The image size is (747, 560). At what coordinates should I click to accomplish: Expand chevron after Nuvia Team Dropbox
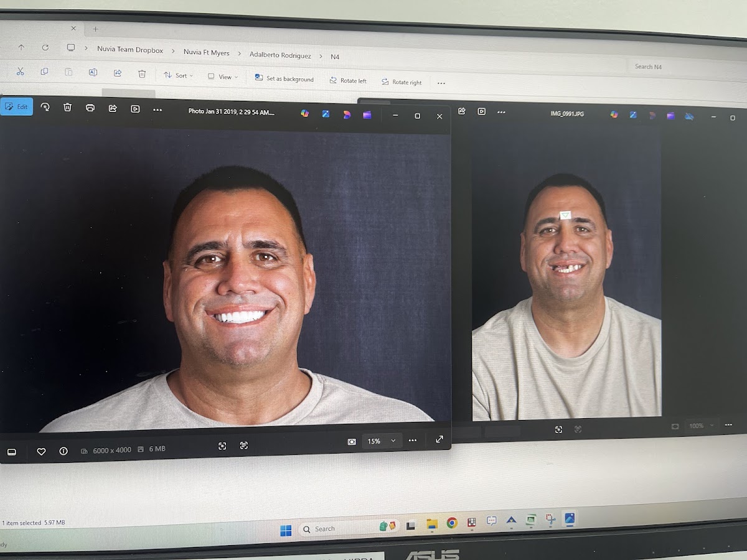[x=173, y=52]
